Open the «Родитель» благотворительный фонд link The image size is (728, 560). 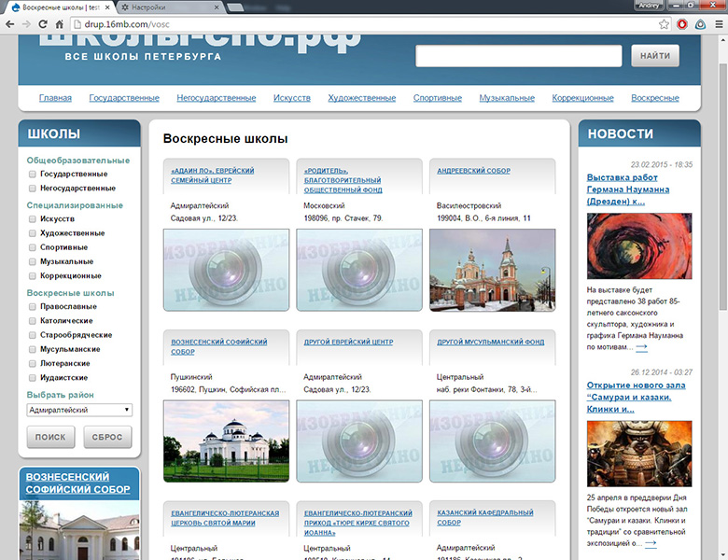point(343,180)
